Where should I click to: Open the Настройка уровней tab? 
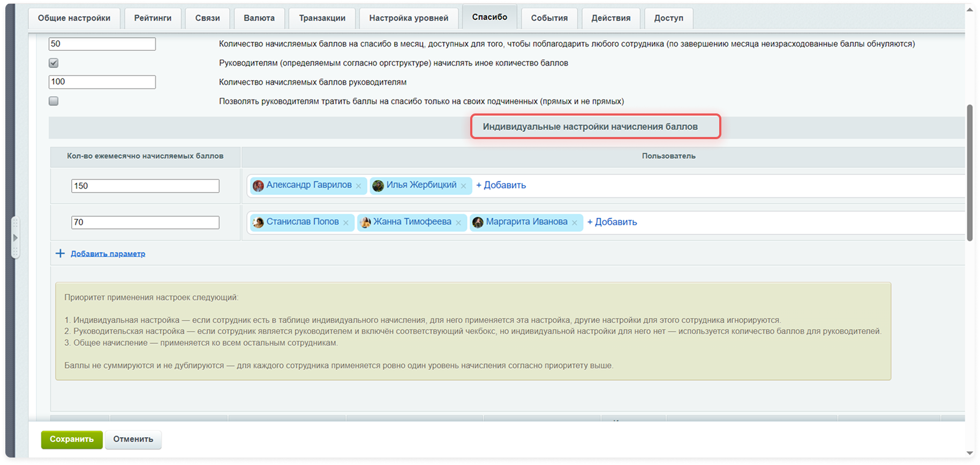409,18
